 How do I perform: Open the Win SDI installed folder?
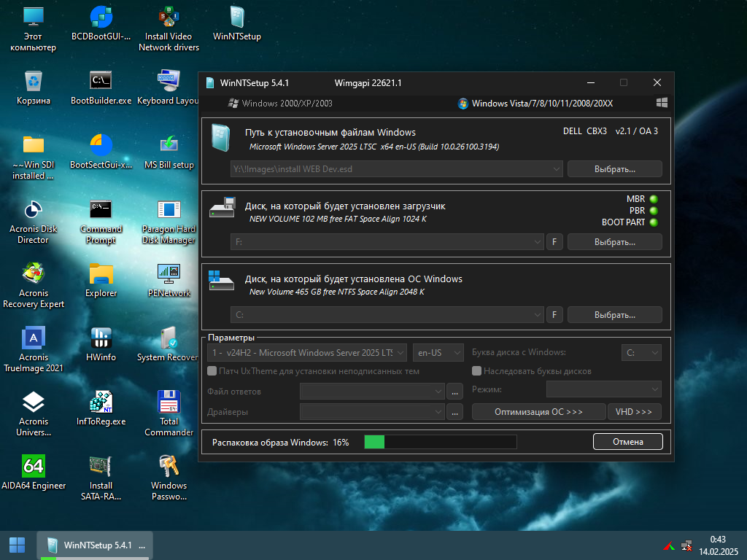[34, 157]
